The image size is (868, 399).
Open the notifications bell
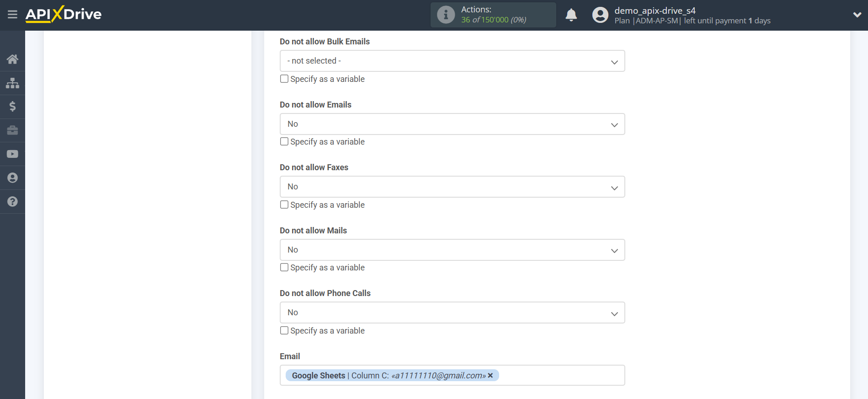pyautogui.click(x=571, y=15)
